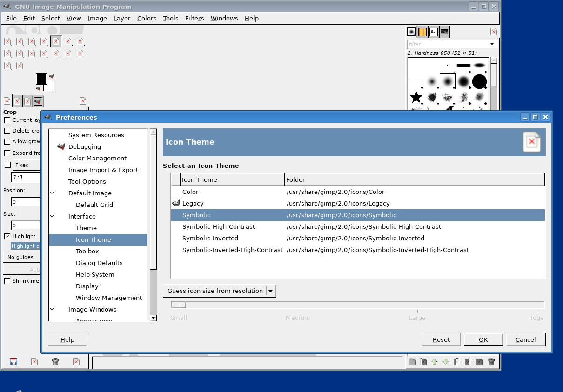
Task: Click the black foreground color swatch
Action: (x=41, y=79)
